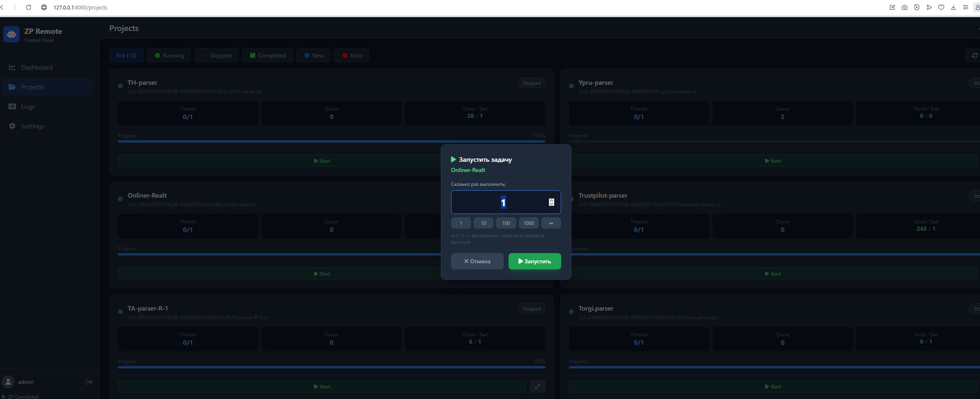Choose the 100 preset in the dialog

[x=506, y=223]
